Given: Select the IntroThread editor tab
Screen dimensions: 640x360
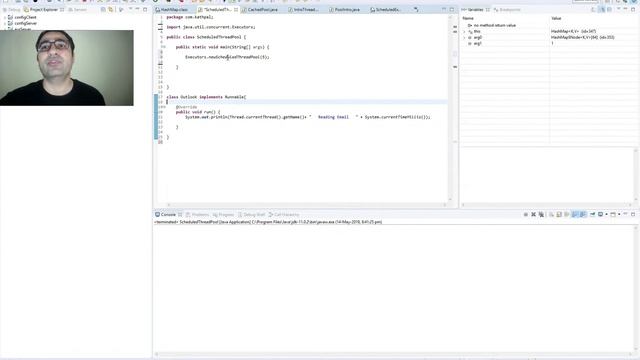Looking at the screenshot, I should 304,9.
